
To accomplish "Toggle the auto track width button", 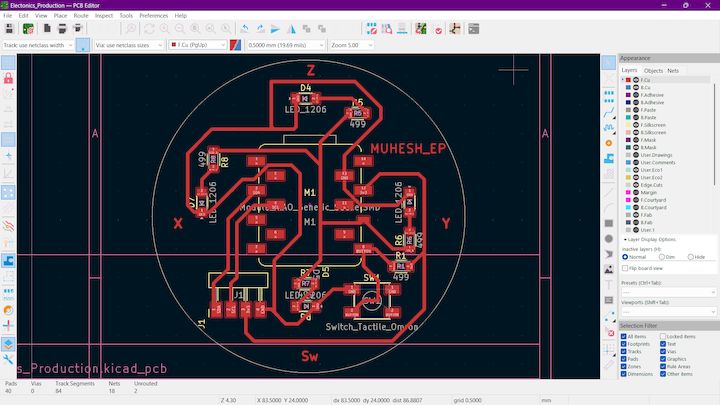I will click(83, 45).
